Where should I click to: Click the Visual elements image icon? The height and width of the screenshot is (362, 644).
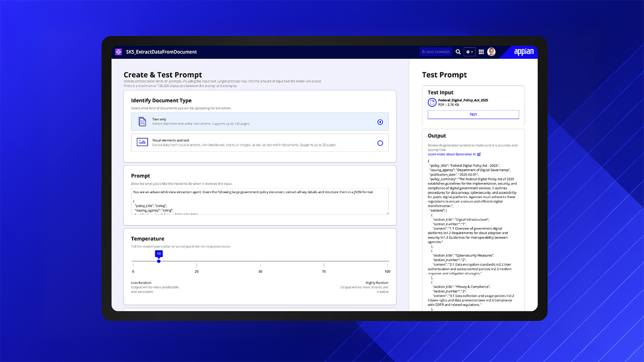pyautogui.click(x=142, y=142)
